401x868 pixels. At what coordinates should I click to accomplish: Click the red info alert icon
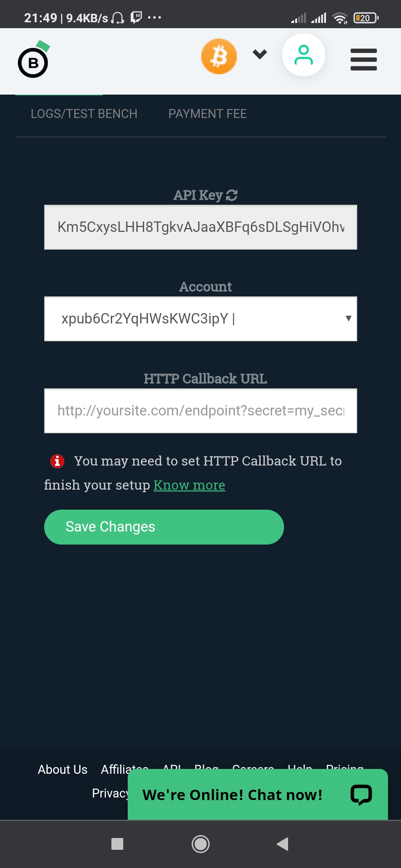click(56, 461)
